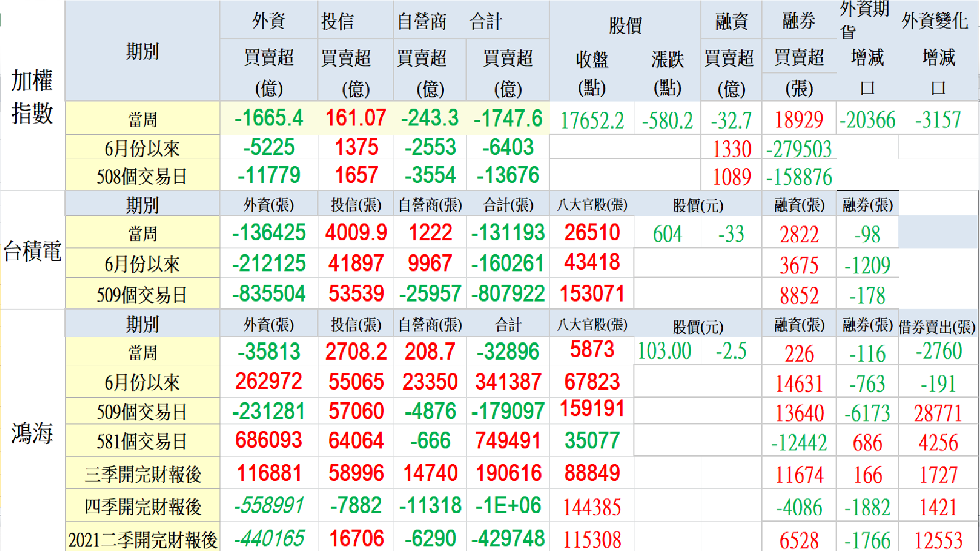Screen dimensions: 980x551
Task: Click the 投信 column header
Action: click(x=337, y=21)
